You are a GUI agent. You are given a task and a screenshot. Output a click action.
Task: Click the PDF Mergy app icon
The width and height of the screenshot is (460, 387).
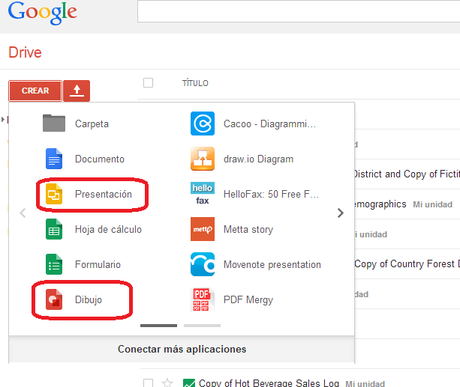click(202, 299)
